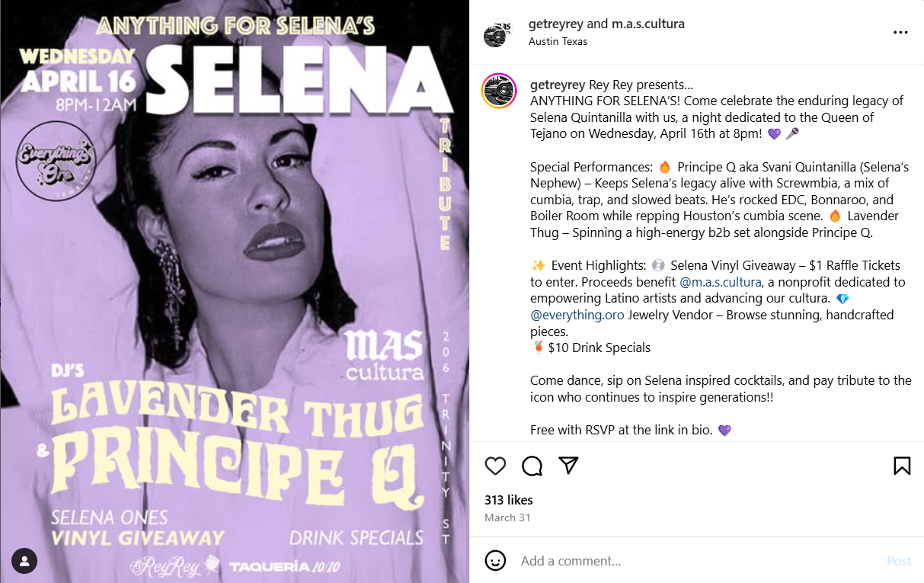Click the circular profile icon in the post header
This screenshot has width=924, height=583.
[x=497, y=32]
